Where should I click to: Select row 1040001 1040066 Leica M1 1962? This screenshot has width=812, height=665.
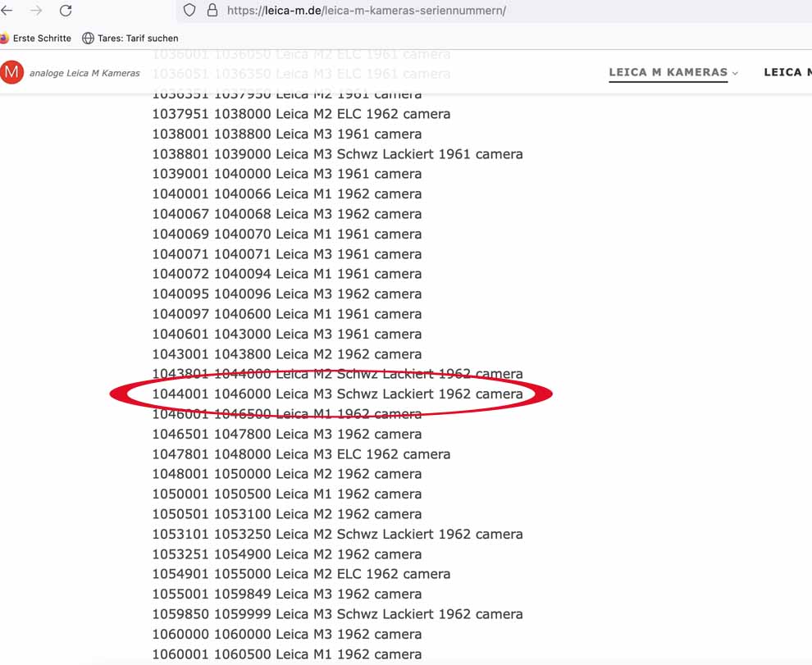pos(287,194)
